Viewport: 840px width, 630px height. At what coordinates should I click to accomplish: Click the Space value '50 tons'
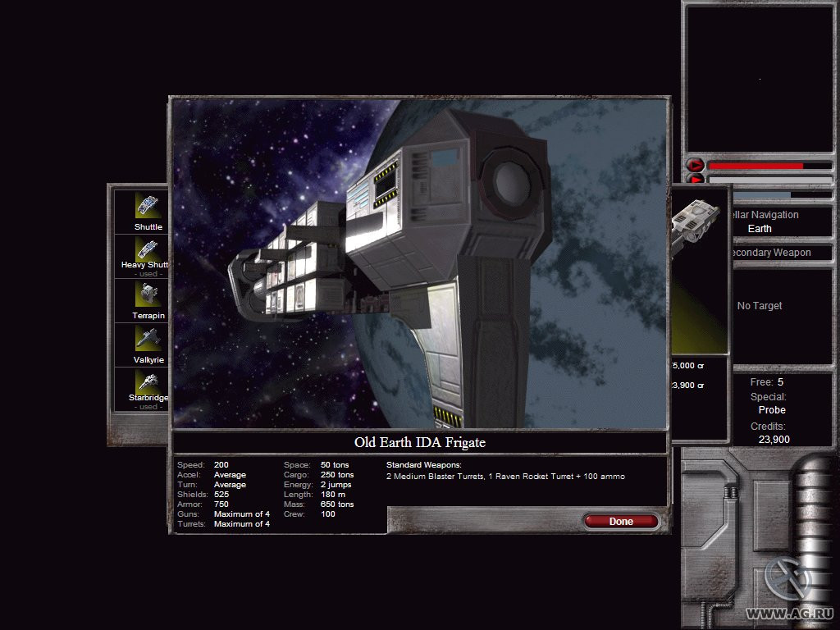coord(335,465)
